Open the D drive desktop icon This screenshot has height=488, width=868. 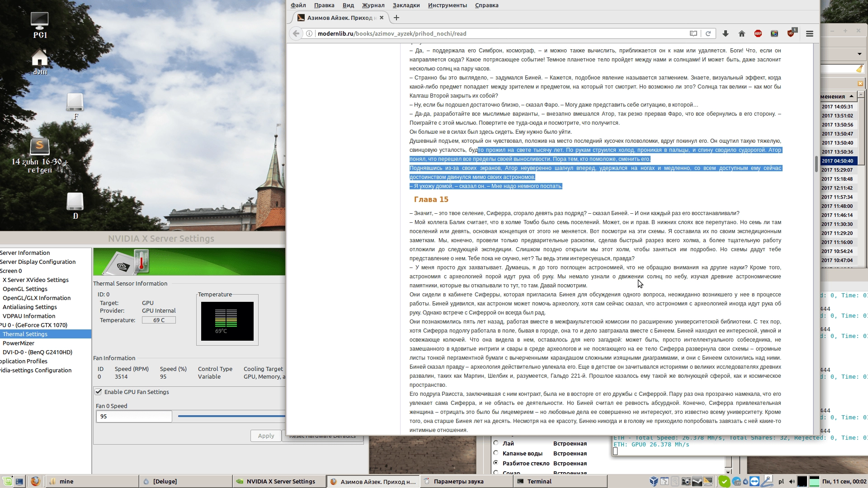pos(75,206)
